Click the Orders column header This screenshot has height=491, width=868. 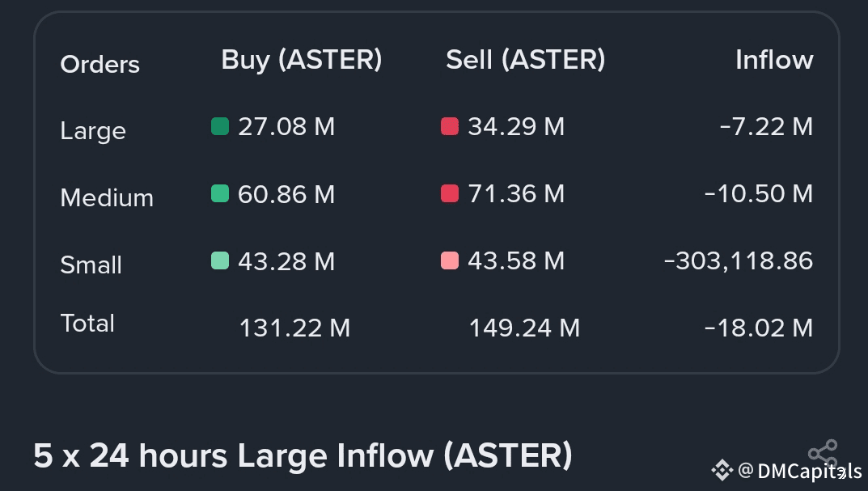(x=100, y=65)
